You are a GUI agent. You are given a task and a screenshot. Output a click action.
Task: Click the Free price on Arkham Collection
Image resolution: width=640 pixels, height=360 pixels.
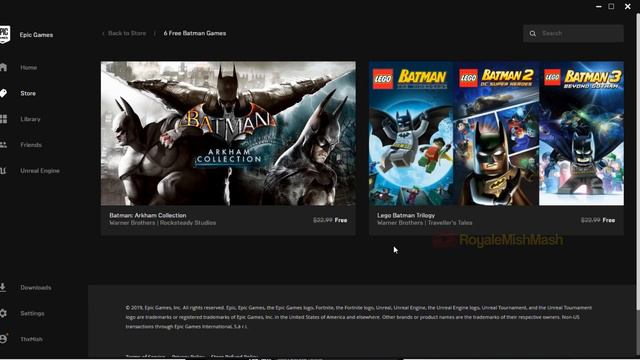tap(341, 220)
